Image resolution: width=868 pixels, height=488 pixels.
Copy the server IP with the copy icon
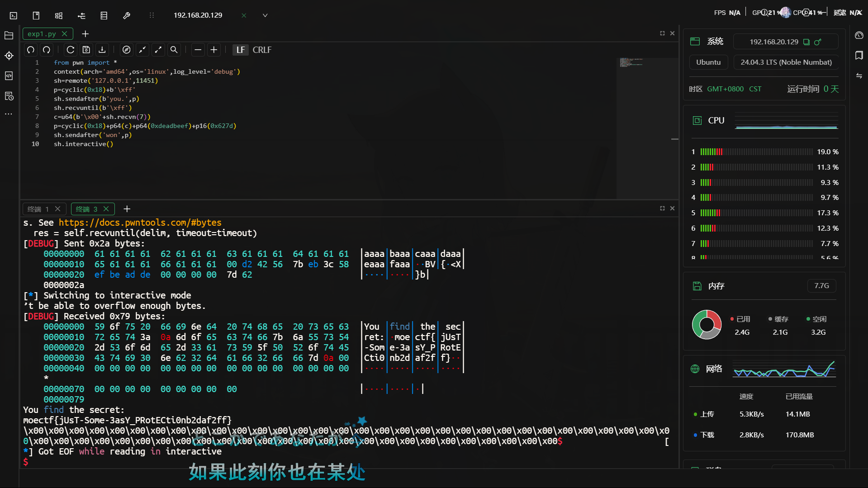806,42
